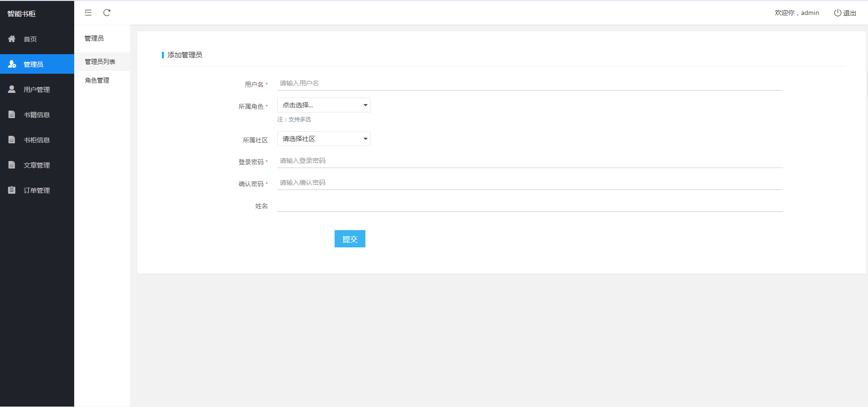This screenshot has width=868, height=407.
Task: Select 角色管理 in the submenu
Action: [97, 80]
